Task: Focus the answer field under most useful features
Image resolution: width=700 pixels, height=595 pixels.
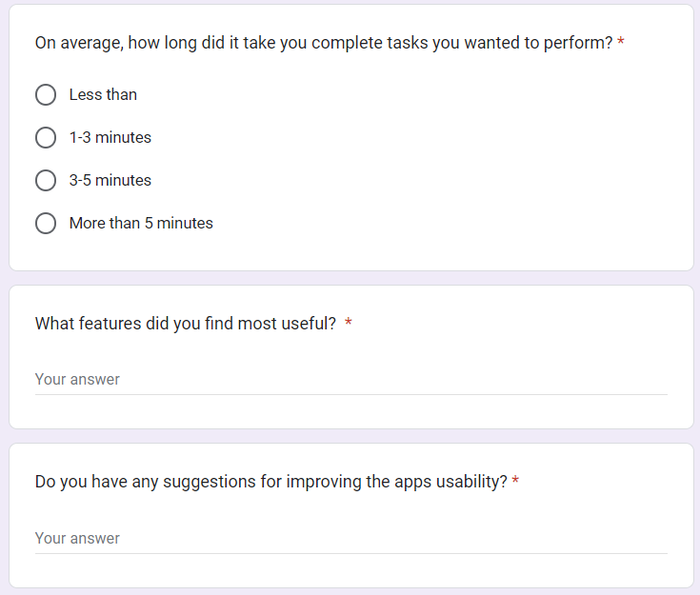Action: [x=350, y=380]
